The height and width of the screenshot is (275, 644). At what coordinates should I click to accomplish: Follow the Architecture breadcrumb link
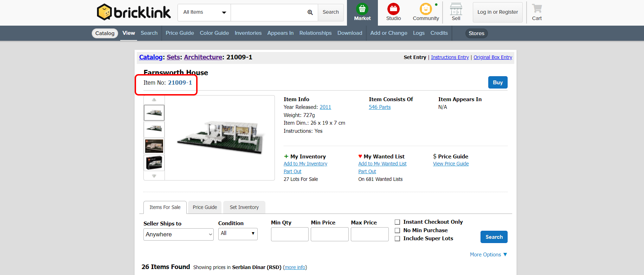coord(203,57)
